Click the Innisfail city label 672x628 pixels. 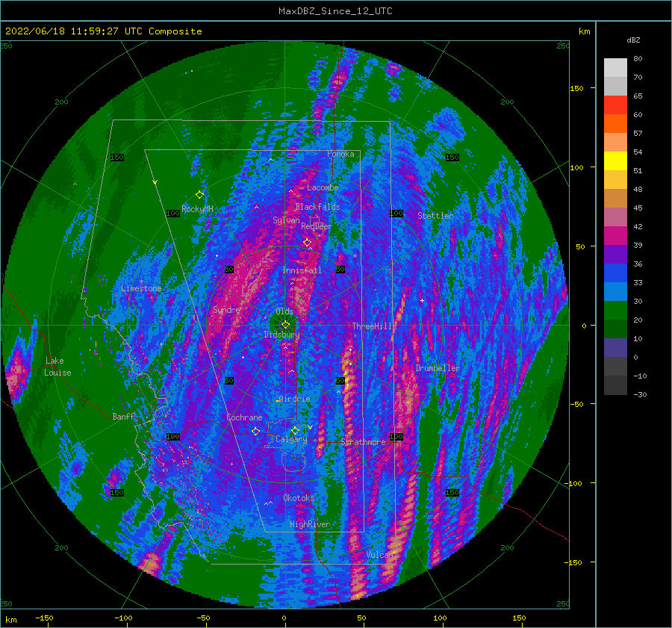tap(302, 270)
